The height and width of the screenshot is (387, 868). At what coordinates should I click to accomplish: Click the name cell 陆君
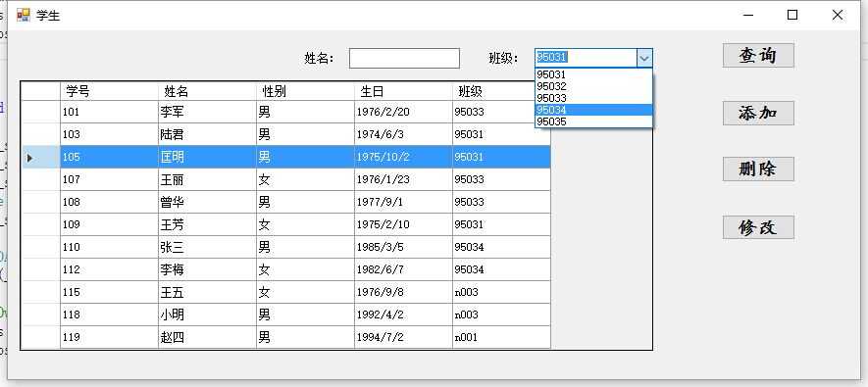click(207, 134)
